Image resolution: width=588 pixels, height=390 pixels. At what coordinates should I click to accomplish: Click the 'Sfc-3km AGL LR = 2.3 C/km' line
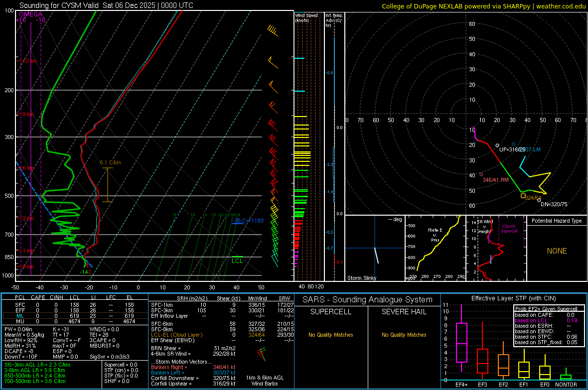[x=37, y=365]
